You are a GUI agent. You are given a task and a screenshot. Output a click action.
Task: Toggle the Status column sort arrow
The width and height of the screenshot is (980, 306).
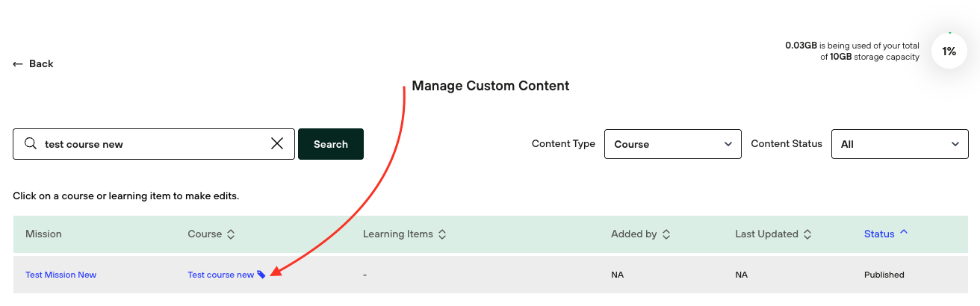(904, 233)
